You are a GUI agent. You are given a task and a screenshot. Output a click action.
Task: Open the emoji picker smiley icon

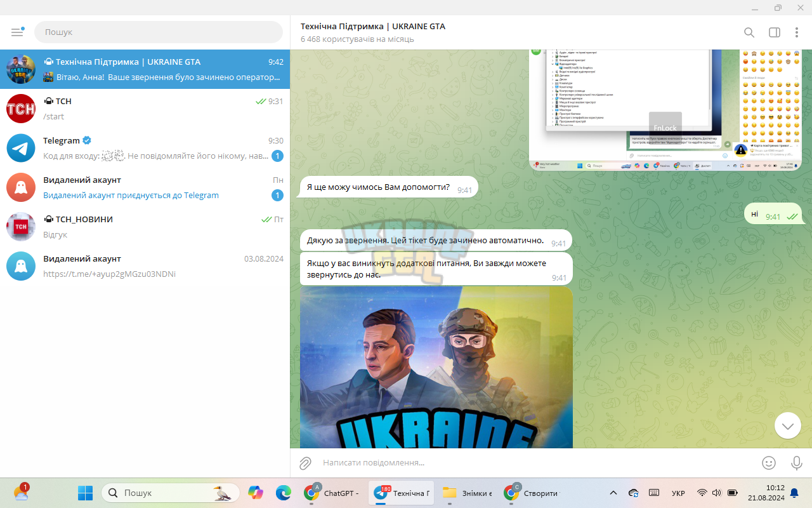point(769,463)
